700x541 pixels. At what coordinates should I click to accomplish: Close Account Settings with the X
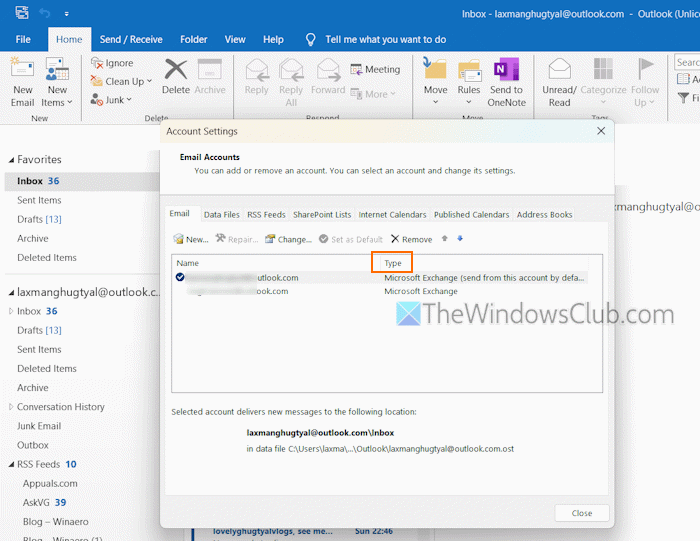tap(601, 131)
